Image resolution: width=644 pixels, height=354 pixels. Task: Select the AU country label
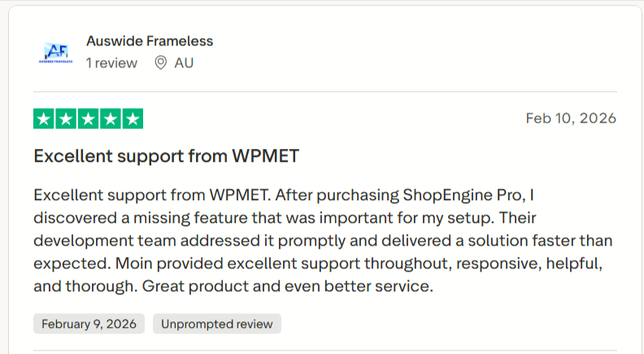click(x=184, y=63)
